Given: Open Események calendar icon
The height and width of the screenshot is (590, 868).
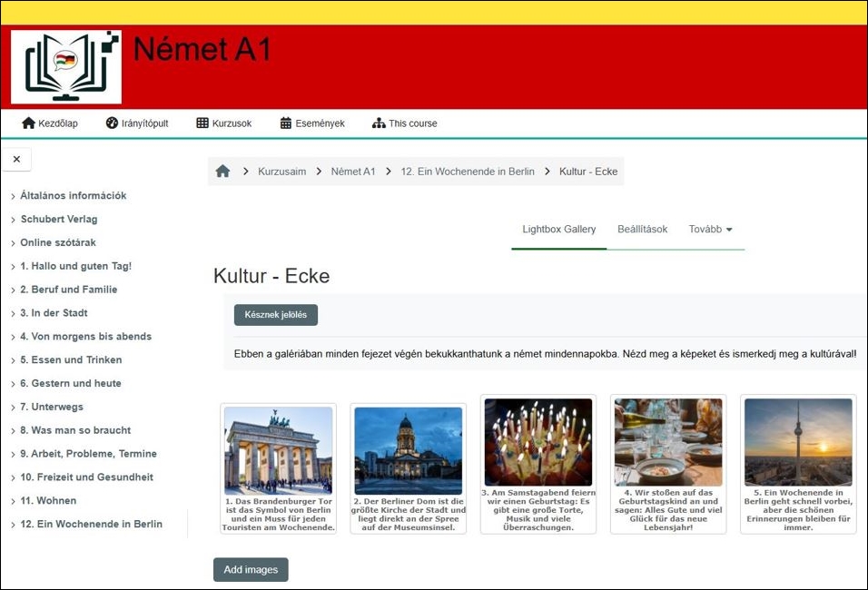Looking at the screenshot, I should pos(286,123).
